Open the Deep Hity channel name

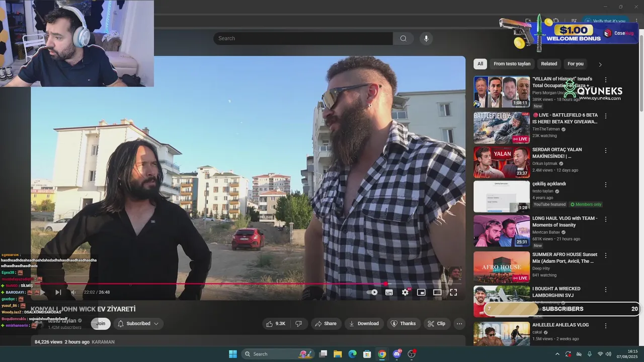[541, 268]
